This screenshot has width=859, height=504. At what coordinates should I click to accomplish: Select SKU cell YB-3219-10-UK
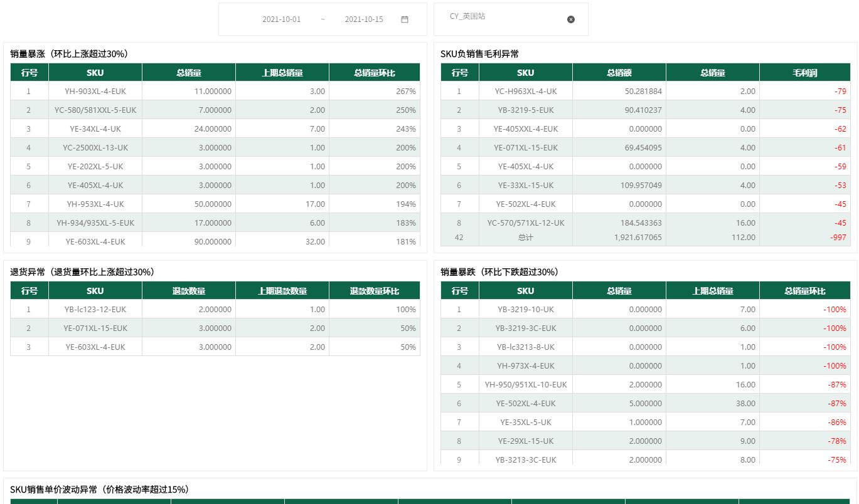[526, 310]
